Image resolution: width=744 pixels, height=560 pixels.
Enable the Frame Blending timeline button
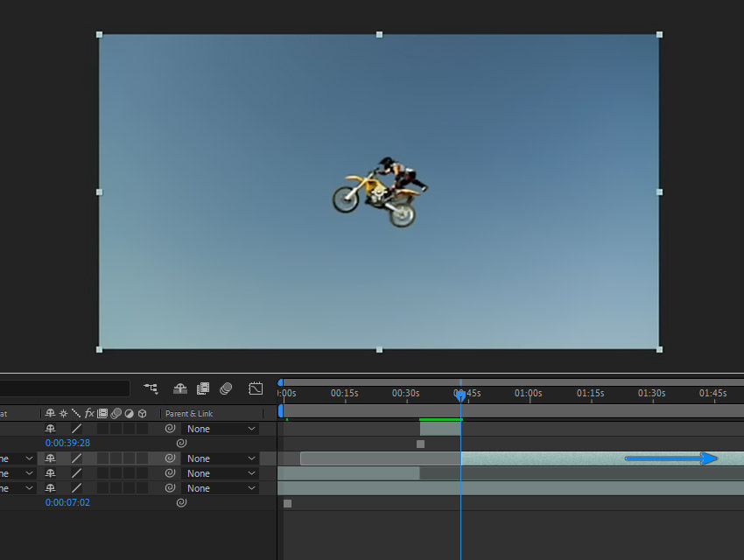click(203, 388)
